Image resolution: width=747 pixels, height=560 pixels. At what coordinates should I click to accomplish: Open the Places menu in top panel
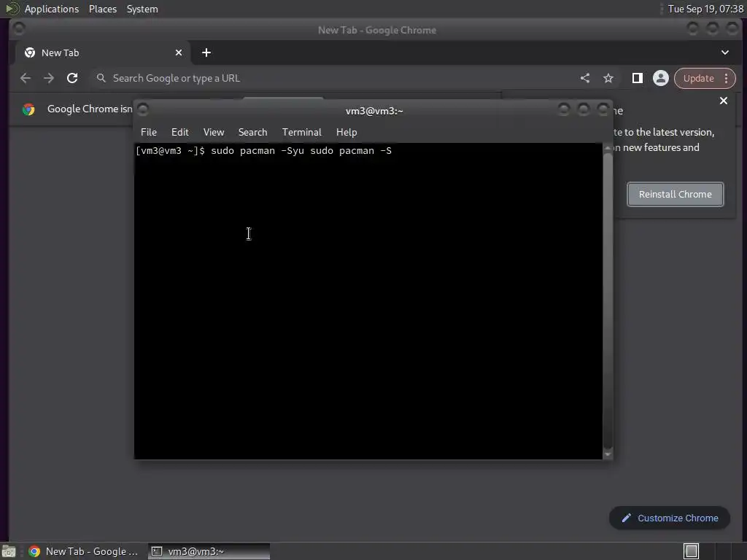pyautogui.click(x=103, y=9)
